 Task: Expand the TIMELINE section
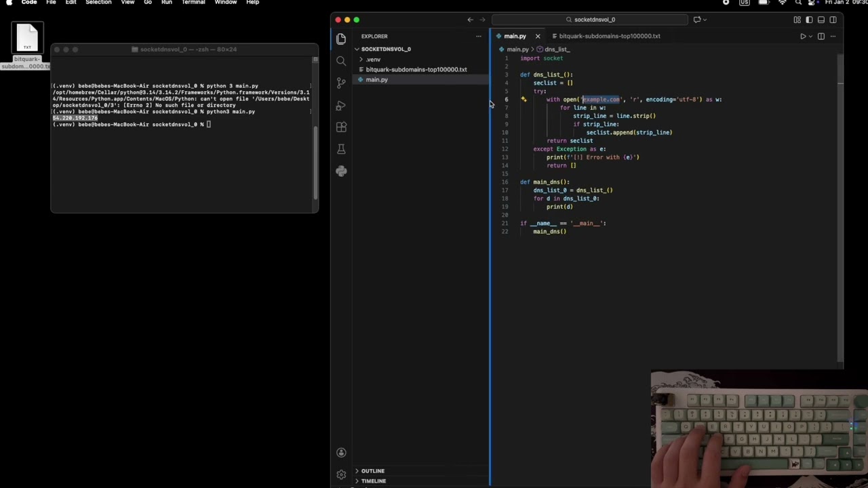pos(420,481)
